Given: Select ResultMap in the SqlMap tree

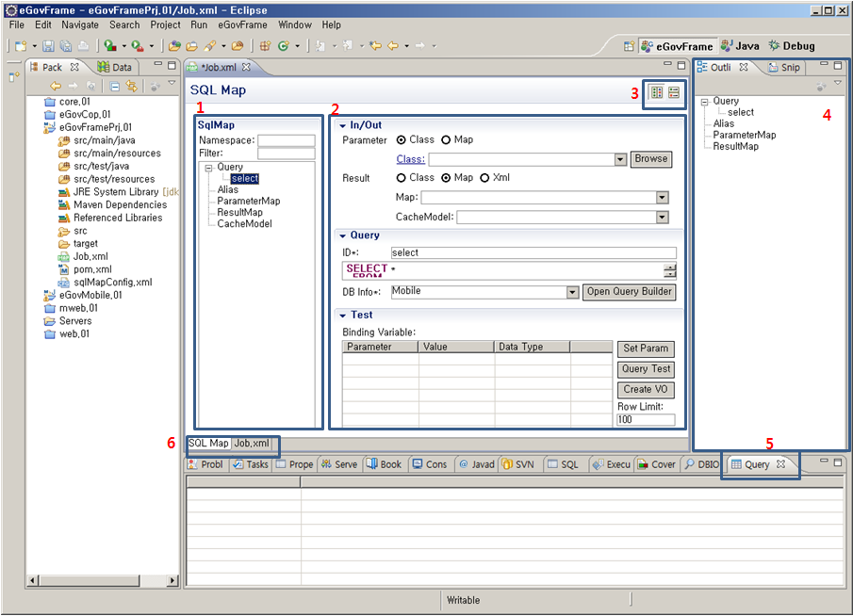Looking at the screenshot, I should (x=239, y=212).
